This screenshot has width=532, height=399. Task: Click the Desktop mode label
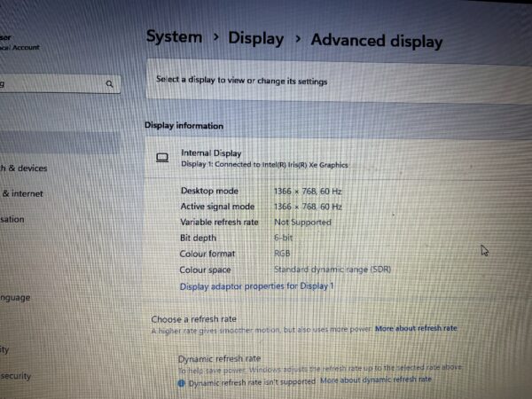[x=209, y=191]
